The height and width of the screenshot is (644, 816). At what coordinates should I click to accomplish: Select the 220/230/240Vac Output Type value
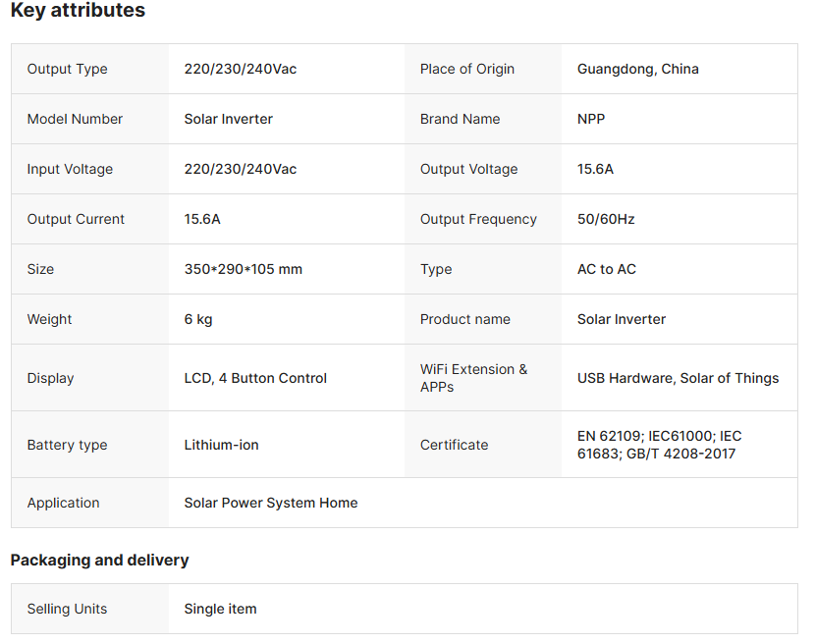pos(241,69)
